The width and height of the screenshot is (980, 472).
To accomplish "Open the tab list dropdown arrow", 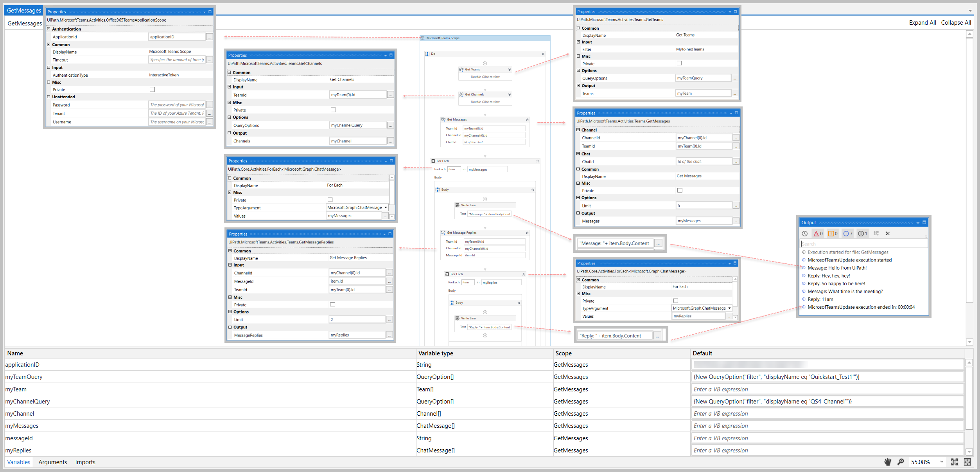I will [970, 11].
